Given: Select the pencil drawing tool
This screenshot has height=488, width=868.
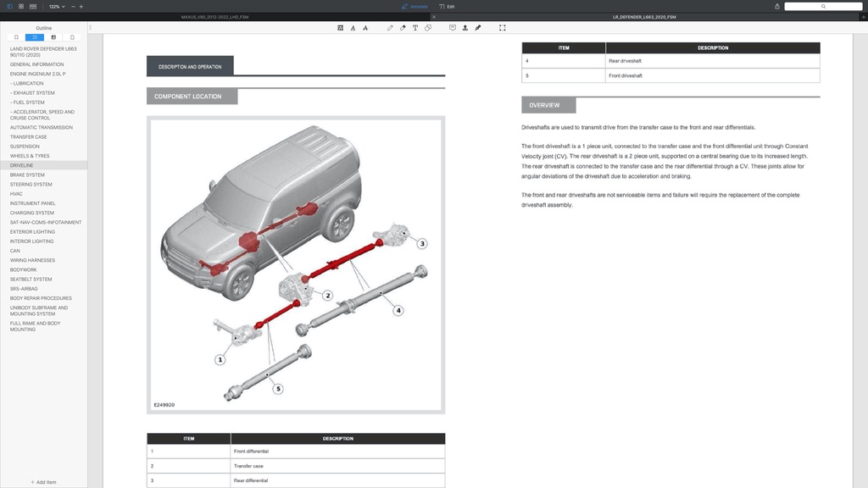Looking at the screenshot, I should click(x=390, y=28).
